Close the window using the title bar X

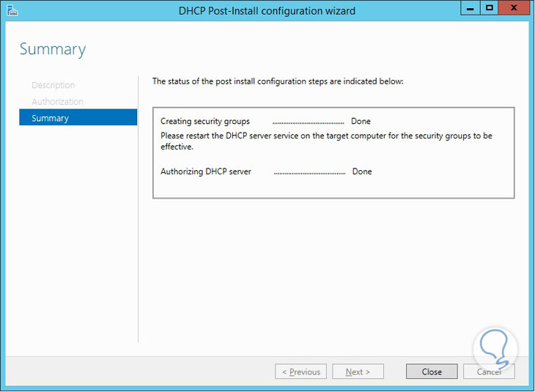(x=514, y=9)
